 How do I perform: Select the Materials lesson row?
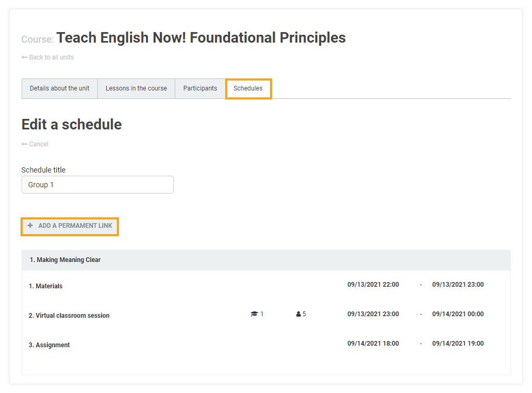tap(266, 286)
